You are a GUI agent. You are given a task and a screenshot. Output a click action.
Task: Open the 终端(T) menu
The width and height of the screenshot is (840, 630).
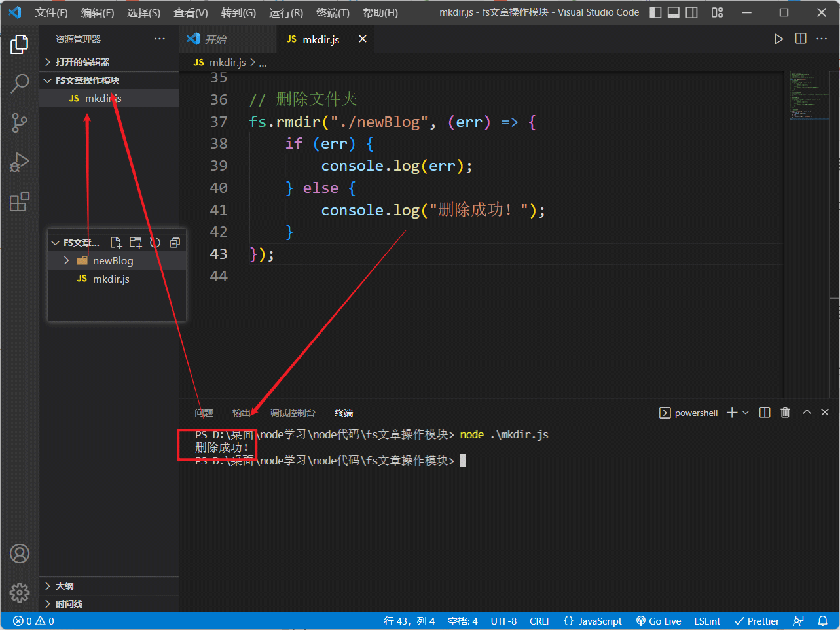click(x=333, y=12)
